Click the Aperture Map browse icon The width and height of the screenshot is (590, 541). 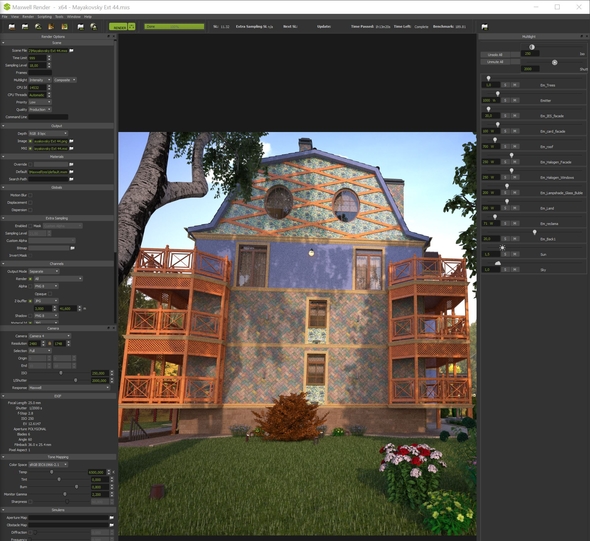point(111,518)
